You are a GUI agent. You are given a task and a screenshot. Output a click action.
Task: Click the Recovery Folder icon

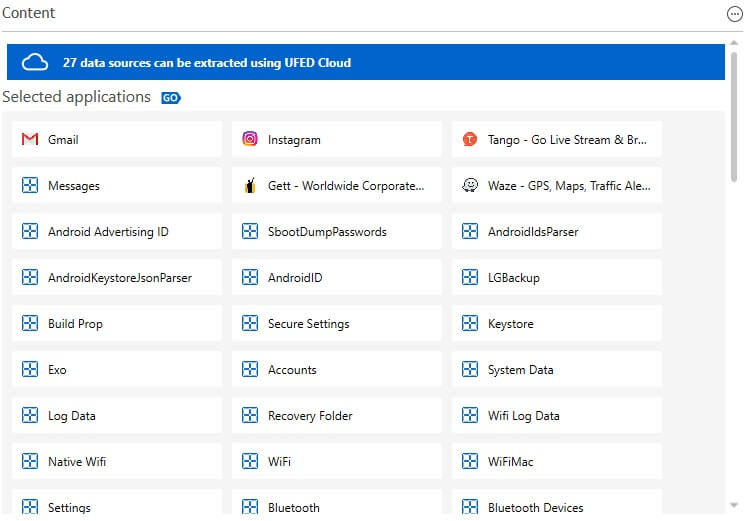point(250,415)
